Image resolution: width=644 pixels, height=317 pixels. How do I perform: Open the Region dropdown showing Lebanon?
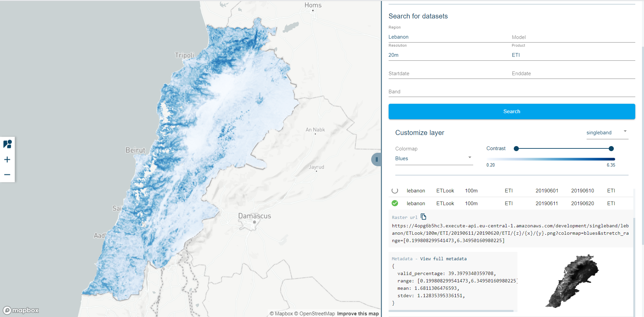450,37
